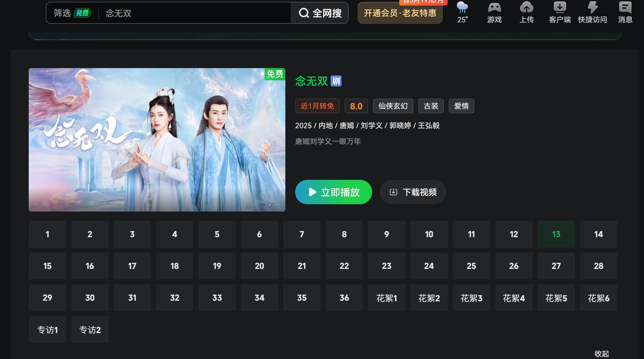Select episode 3
The width and height of the screenshot is (644, 359).
coord(132,234)
